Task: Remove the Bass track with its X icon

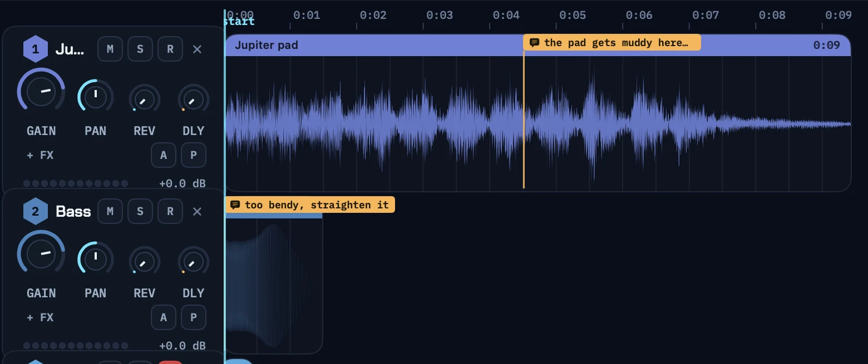Action: click(x=197, y=212)
